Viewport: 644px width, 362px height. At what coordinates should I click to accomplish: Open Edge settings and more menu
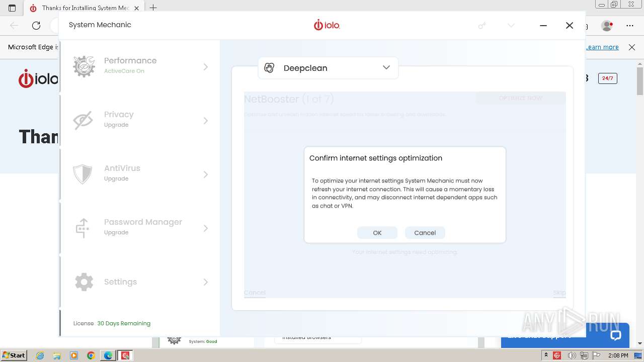pyautogui.click(x=630, y=25)
